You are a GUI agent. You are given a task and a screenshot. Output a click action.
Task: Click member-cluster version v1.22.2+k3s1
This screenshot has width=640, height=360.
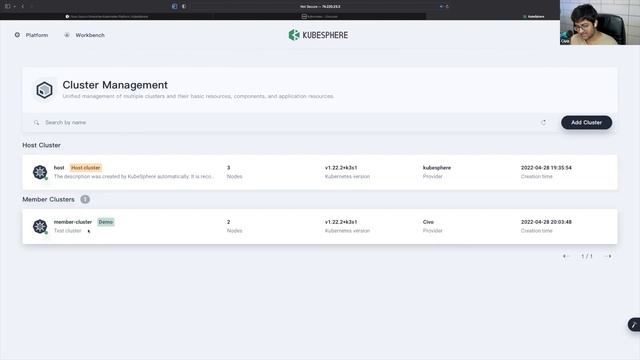pos(341,222)
